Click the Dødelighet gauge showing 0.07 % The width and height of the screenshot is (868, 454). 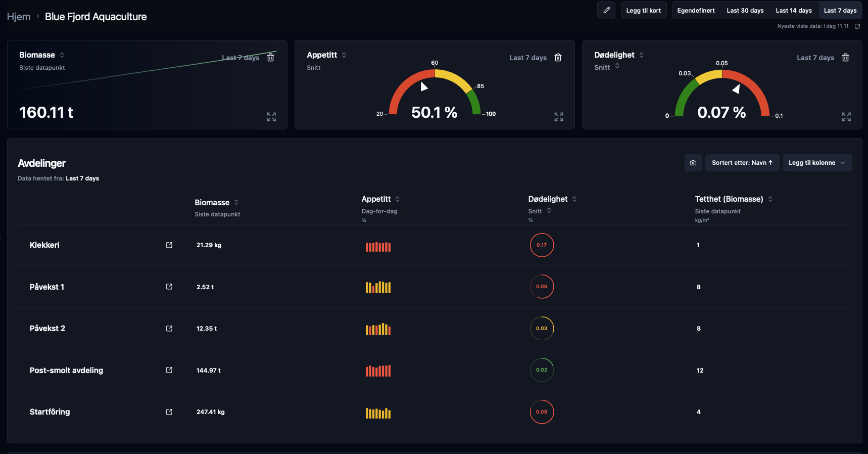coord(722,94)
